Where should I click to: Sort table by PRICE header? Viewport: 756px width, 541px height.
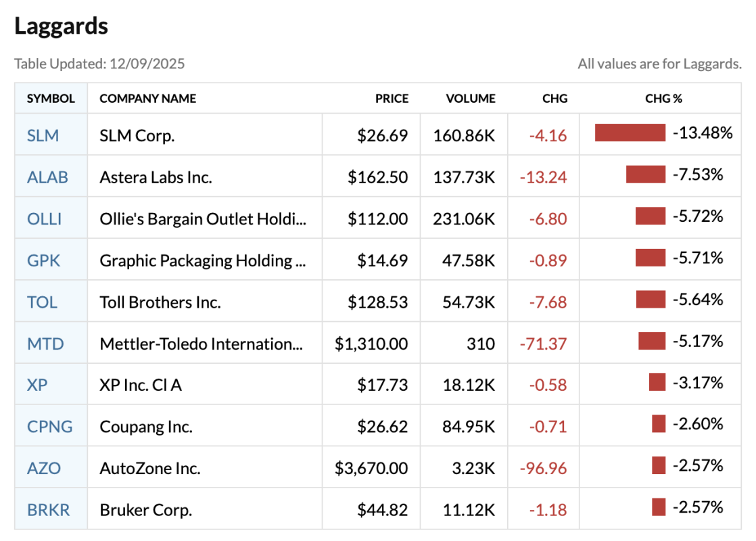(x=392, y=99)
